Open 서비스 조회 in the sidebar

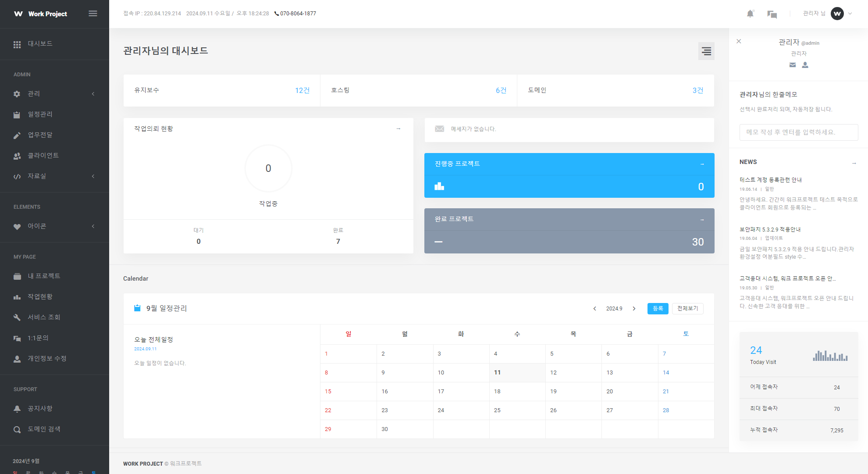44,317
